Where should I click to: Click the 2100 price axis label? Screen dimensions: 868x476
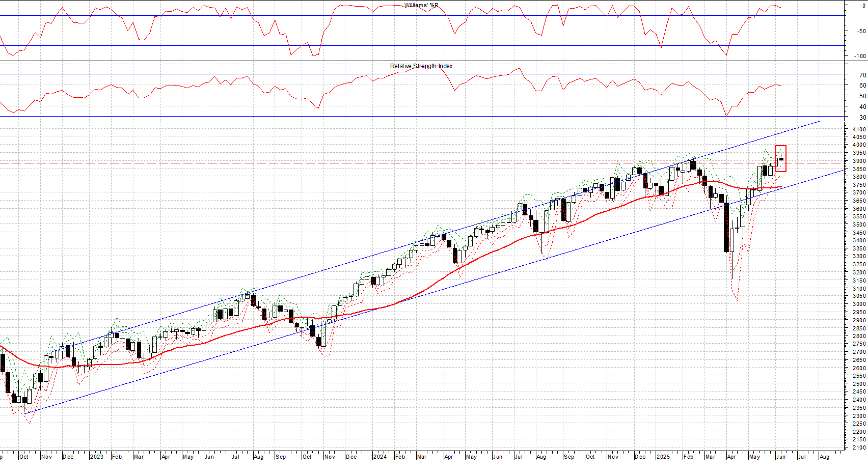(858, 447)
